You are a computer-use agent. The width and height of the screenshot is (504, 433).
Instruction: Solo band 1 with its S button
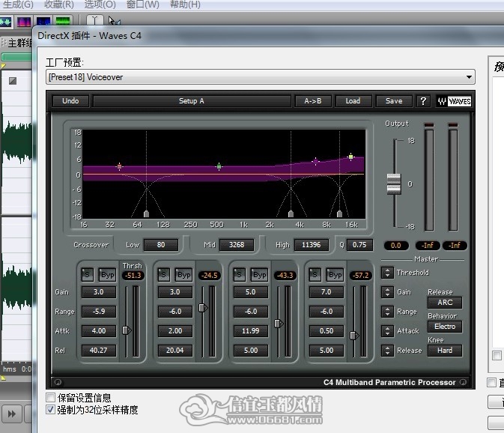click(87, 274)
